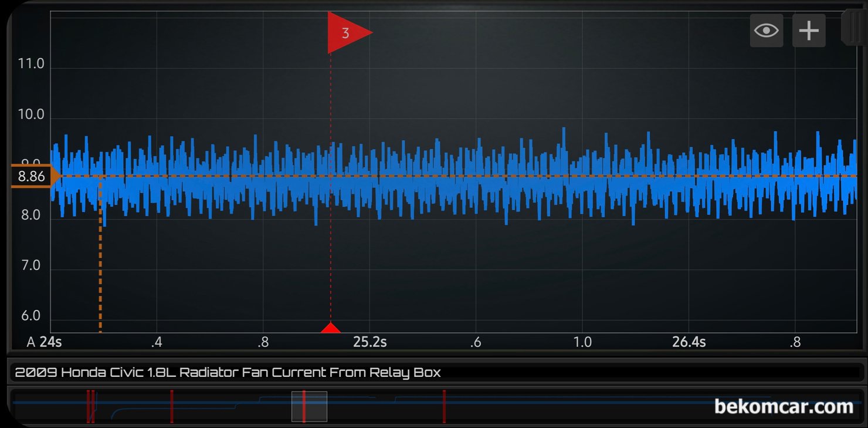The image size is (868, 428).
Task: Click the red triangle at cursor base
Action: (x=331, y=328)
